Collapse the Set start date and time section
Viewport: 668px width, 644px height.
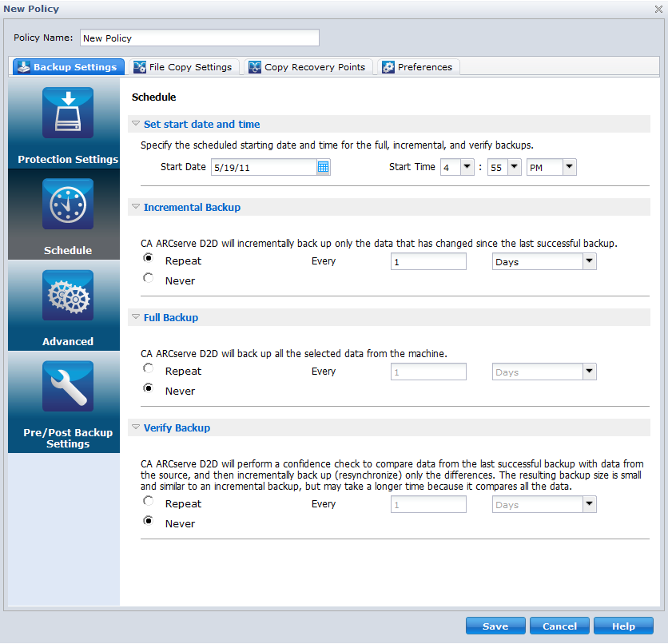coord(136,124)
